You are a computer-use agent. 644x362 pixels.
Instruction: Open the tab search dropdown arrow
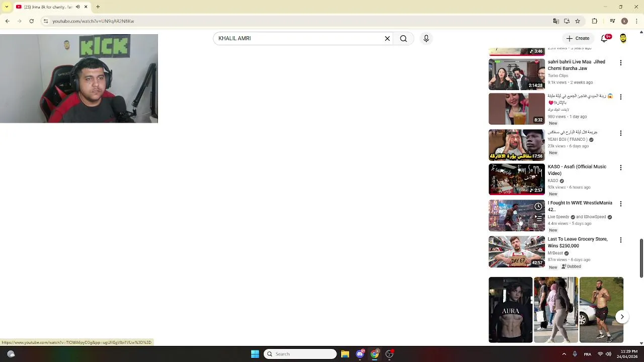7,7
